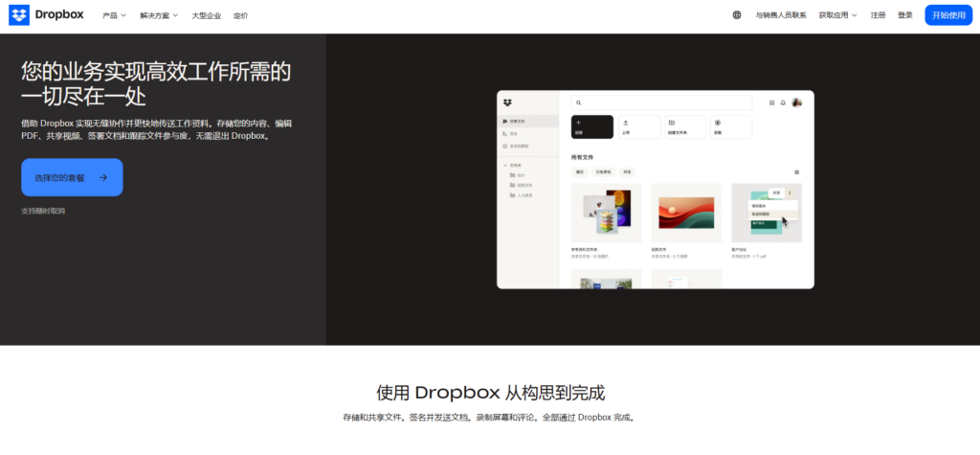Click the 选择您的套餐 button
Viewport: 980px width, 455px height.
pos(72,178)
